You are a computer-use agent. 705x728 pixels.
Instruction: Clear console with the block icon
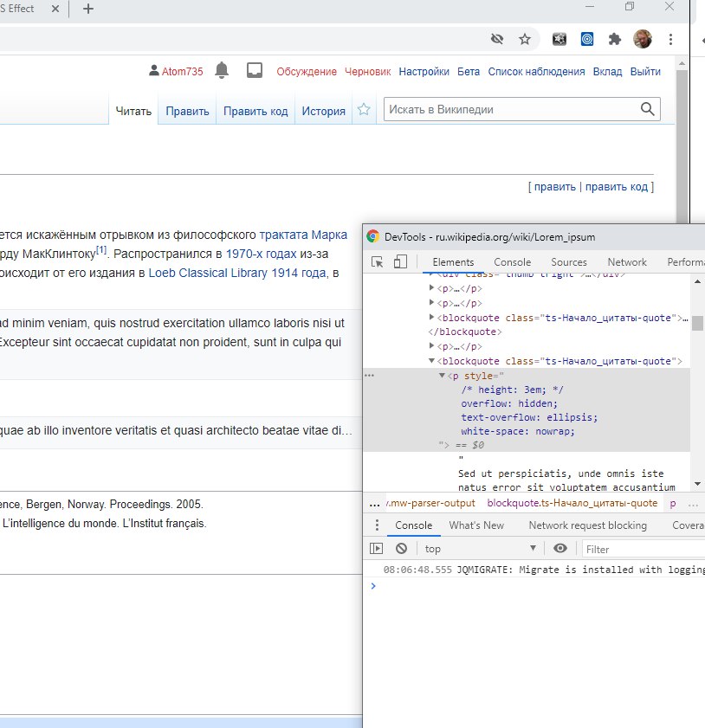click(x=402, y=549)
